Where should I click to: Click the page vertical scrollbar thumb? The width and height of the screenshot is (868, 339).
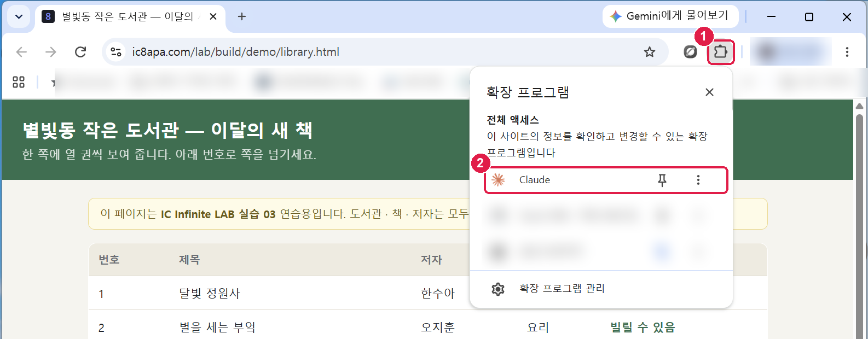[859, 227]
